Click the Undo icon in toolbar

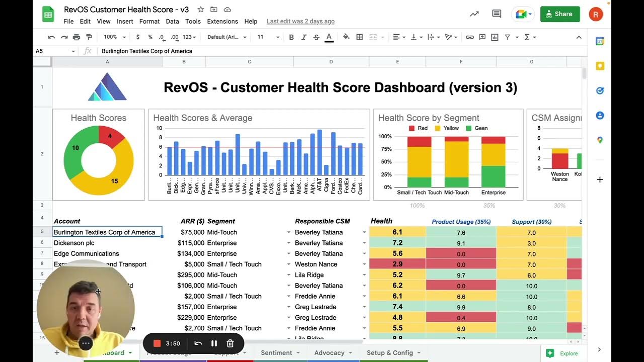(51, 37)
